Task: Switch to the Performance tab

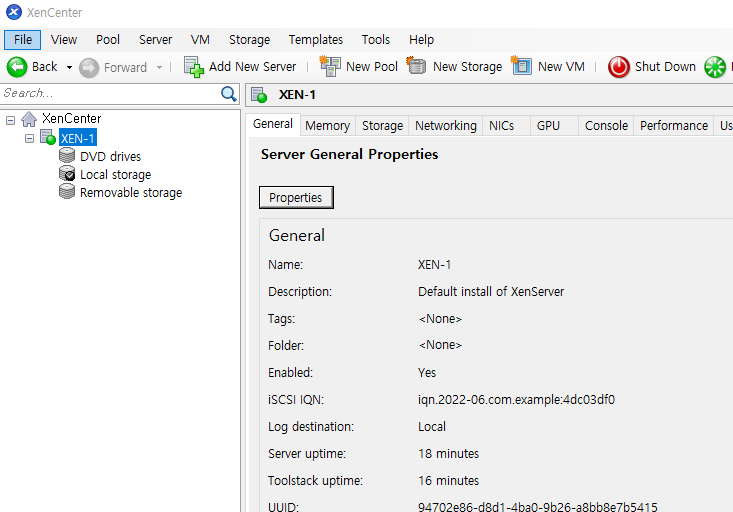Action: [x=674, y=126]
